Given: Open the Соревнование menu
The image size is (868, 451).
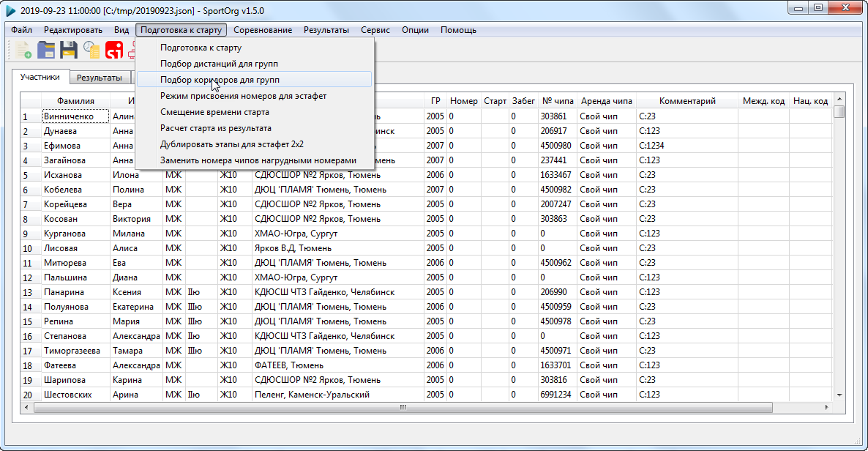Looking at the screenshot, I should point(263,30).
